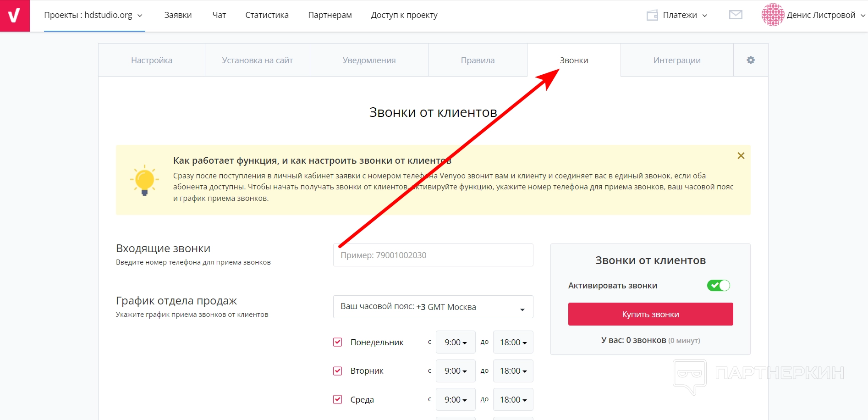Open Вторник end time 18:00 dropdown

point(513,371)
